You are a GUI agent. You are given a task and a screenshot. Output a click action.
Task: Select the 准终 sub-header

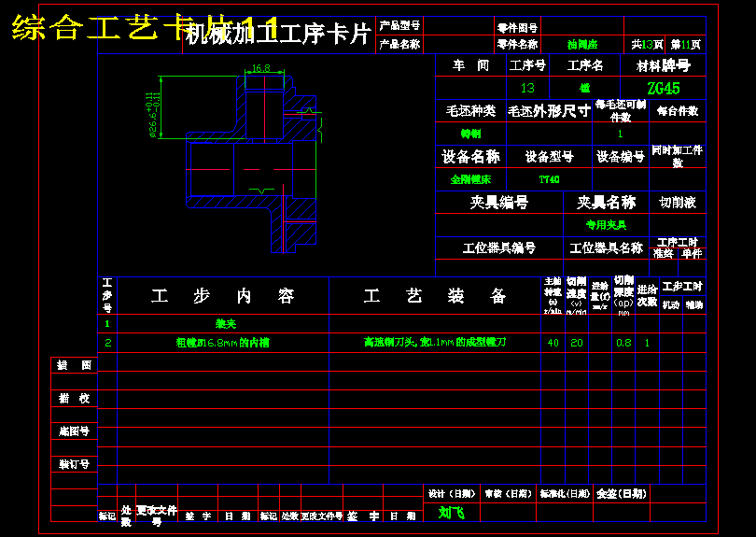pos(664,253)
